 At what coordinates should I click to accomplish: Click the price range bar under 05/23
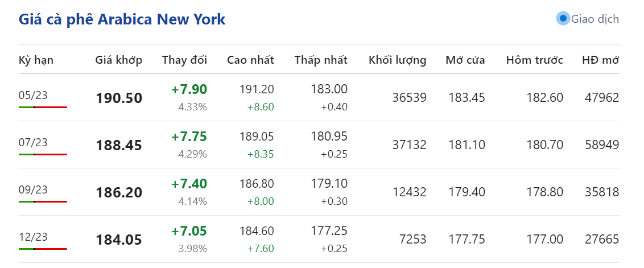[x=43, y=107]
